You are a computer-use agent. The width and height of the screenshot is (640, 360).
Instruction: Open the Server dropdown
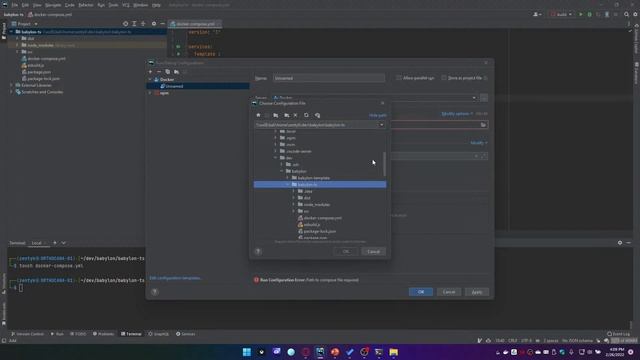(474, 98)
